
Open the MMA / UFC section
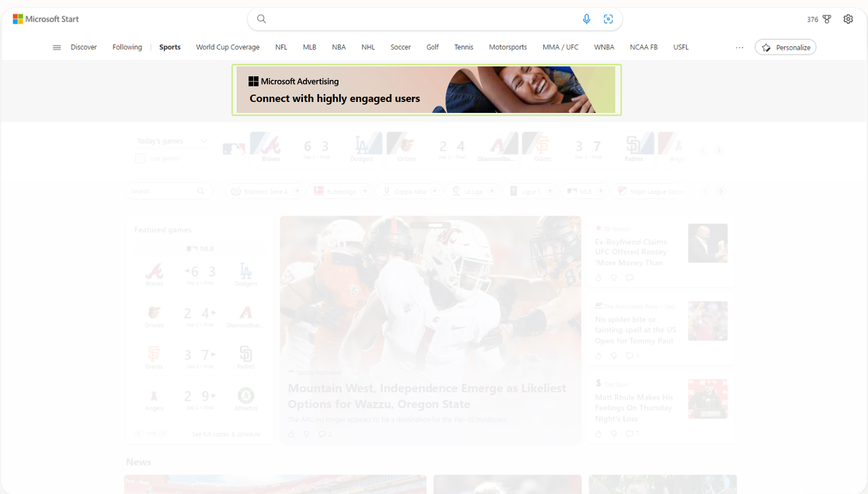point(560,47)
